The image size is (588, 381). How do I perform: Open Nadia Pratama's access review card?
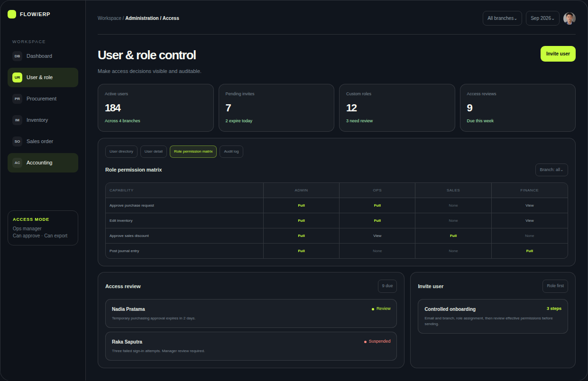pyautogui.click(x=251, y=313)
